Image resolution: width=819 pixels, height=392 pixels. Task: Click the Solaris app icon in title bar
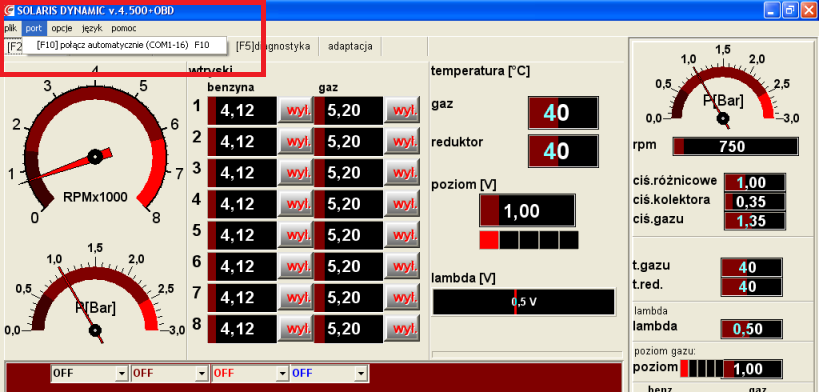[x=8, y=10]
